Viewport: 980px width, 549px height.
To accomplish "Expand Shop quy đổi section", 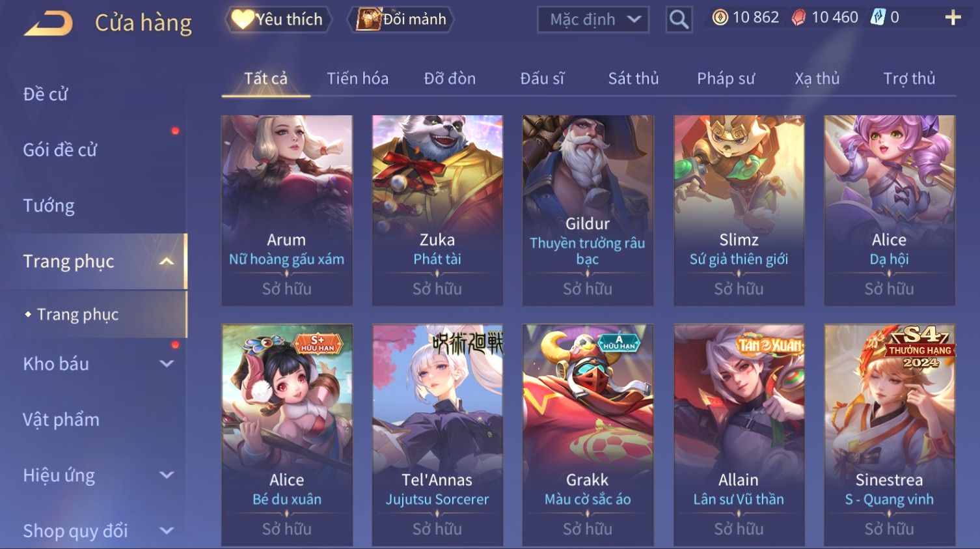I will (167, 531).
